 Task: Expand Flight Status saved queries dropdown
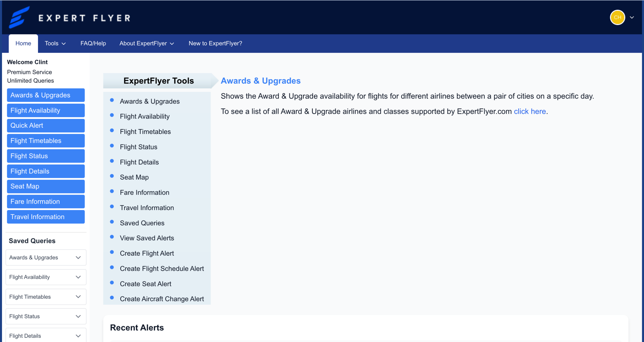46,316
